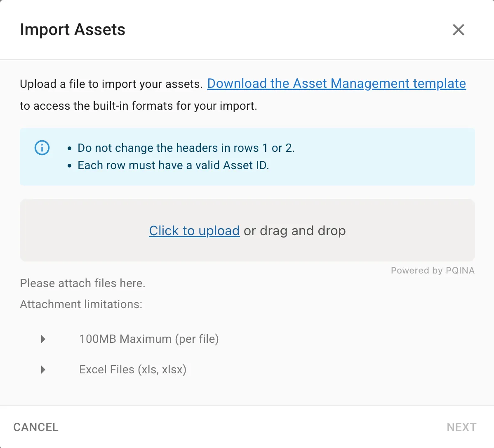The width and height of the screenshot is (494, 448).
Task: Cancel the asset import
Action: point(36,427)
